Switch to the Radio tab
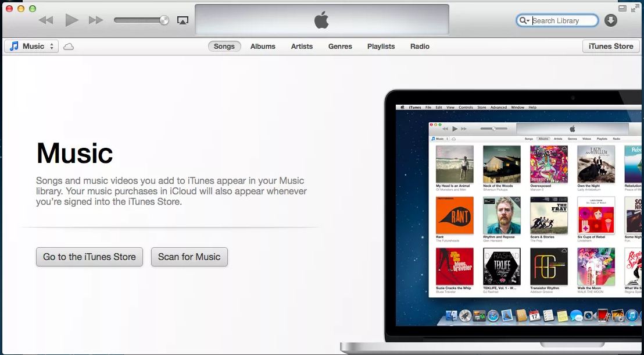This screenshot has width=644, height=355. tap(420, 47)
